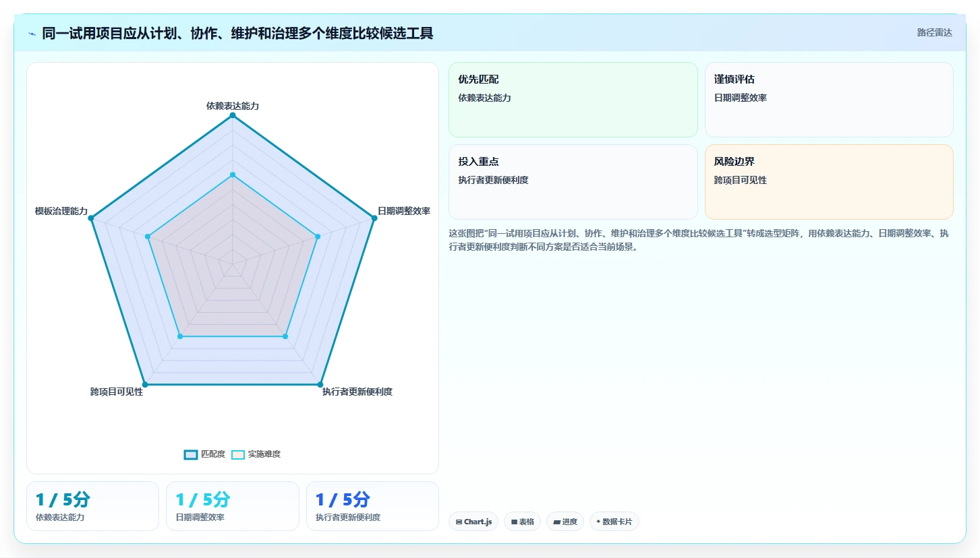The width and height of the screenshot is (980, 558).
Task: Click the inner 实施难度 point on the 日期调整效率 axis
Action: (318, 236)
